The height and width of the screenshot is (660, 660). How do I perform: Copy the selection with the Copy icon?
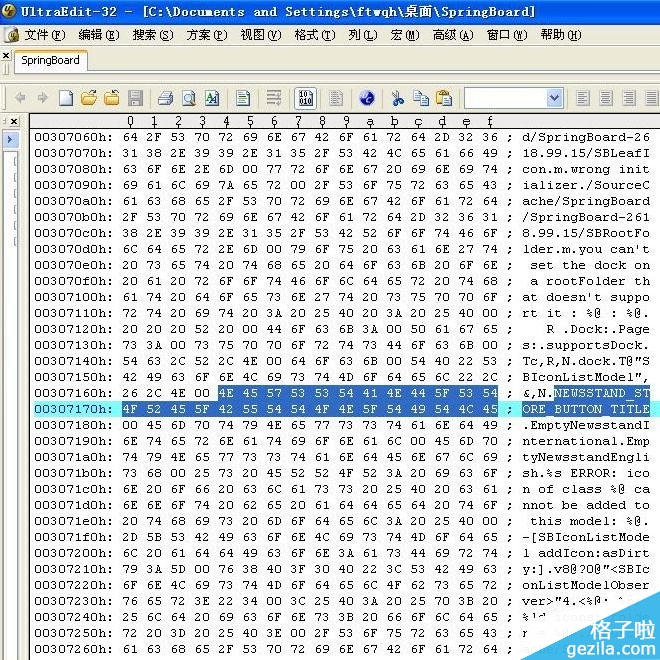[420, 98]
